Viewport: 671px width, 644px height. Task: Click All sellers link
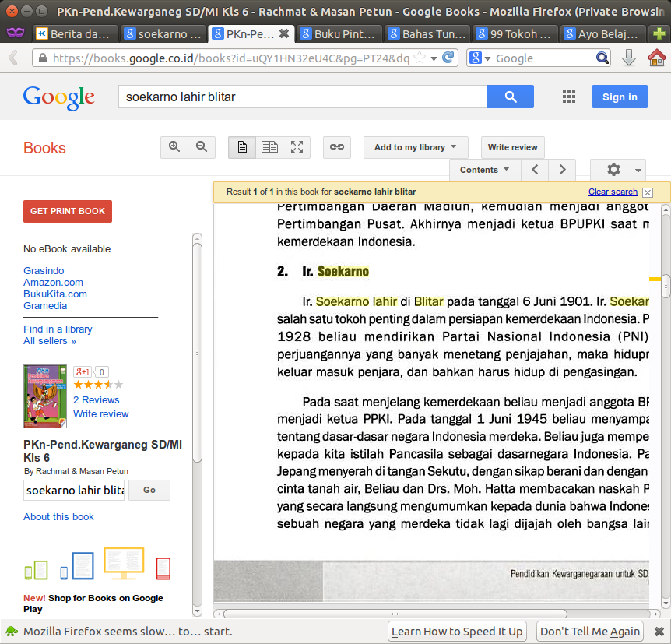(50, 341)
